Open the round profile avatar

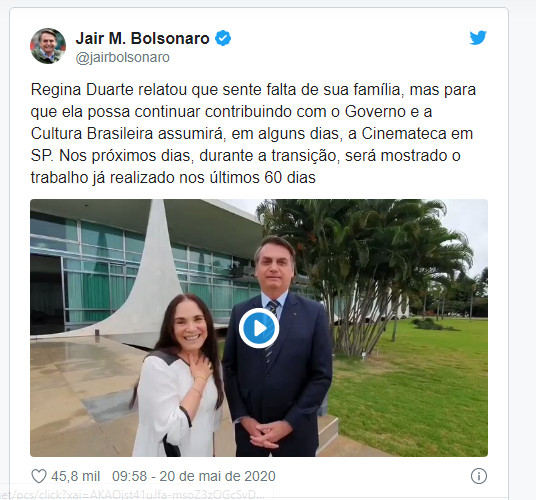48,46
